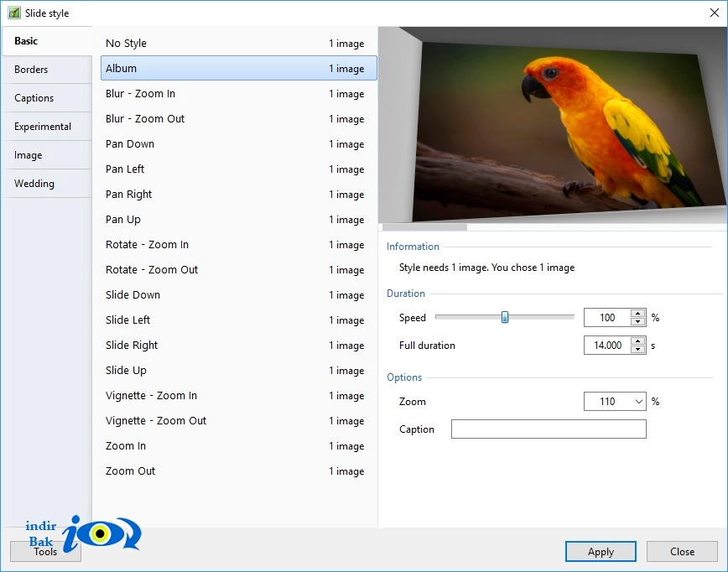Viewport: 728px width, 572px height.
Task: Open the Tools button menu
Action: click(45, 552)
